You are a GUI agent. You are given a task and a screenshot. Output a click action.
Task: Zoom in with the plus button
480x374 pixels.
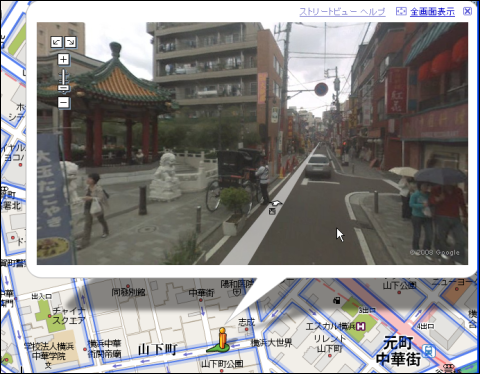(63, 59)
